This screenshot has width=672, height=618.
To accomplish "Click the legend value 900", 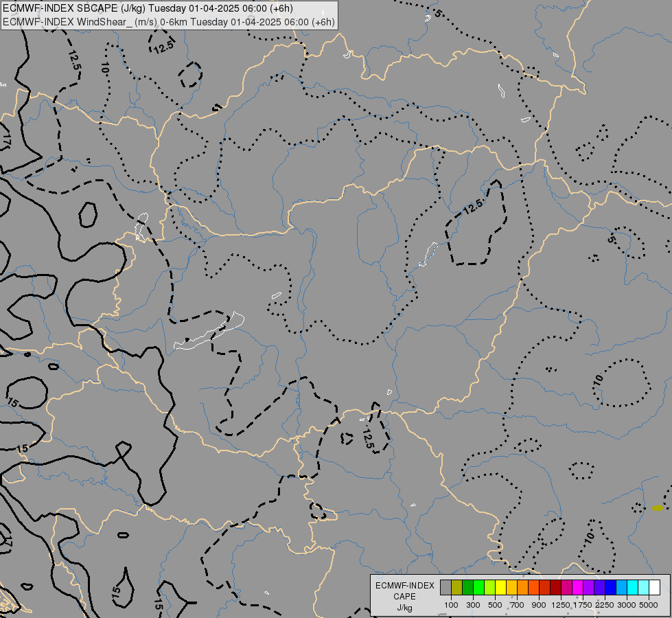I will (539, 605).
